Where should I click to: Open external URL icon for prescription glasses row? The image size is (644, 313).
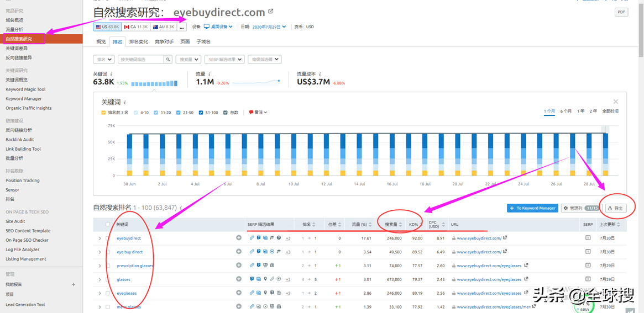click(526, 266)
